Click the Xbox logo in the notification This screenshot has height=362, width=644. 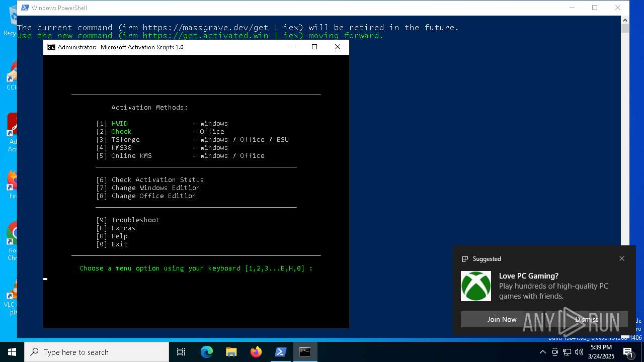click(x=476, y=286)
